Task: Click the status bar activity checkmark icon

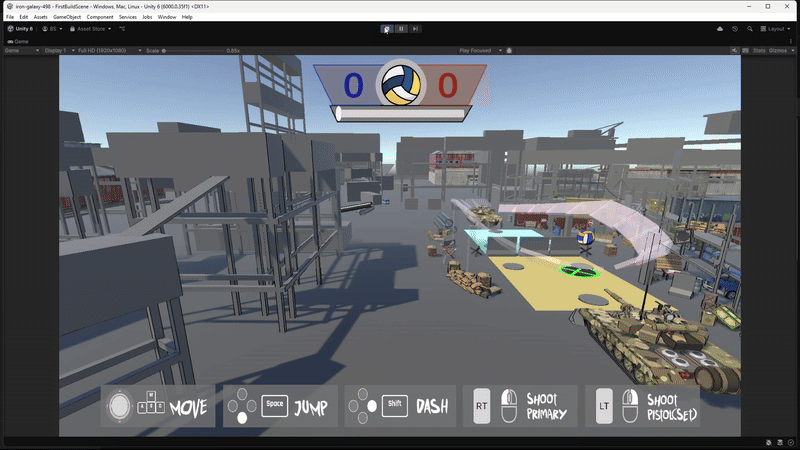Action: (x=791, y=442)
